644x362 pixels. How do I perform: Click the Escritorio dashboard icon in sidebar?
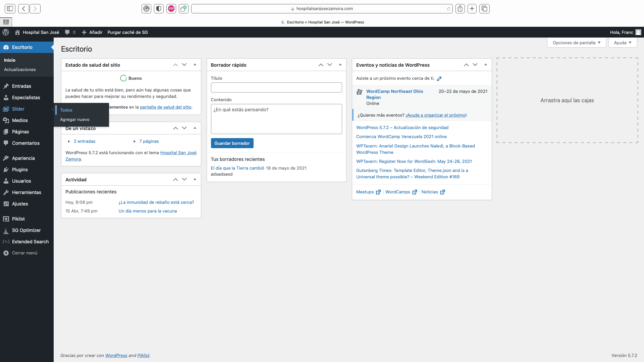6,47
